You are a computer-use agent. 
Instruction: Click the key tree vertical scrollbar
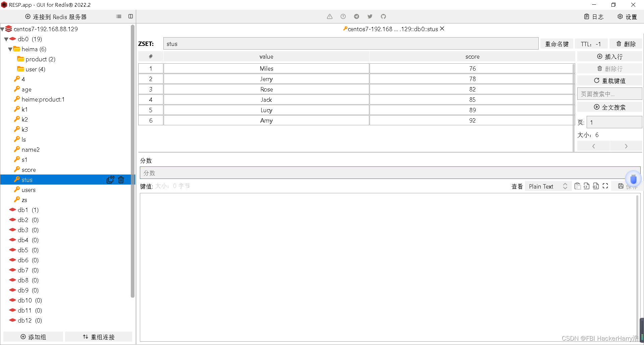point(132,161)
